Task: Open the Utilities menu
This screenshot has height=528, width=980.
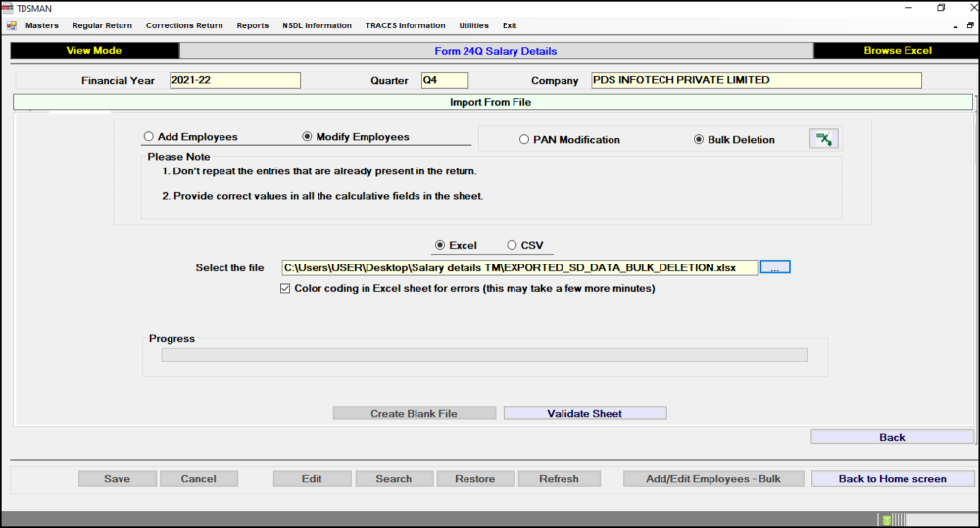Action: point(473,25)
